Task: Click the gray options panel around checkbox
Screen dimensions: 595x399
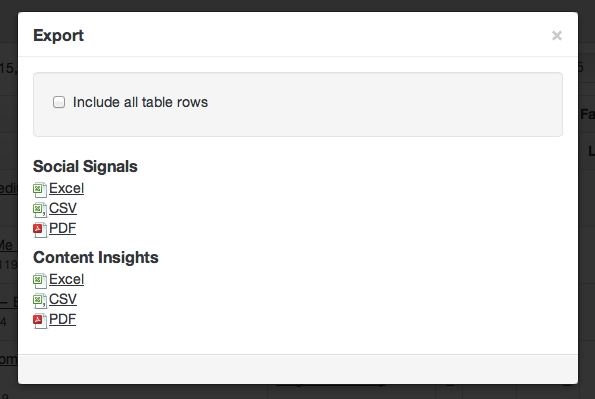Action: click(x=298, y=104)
